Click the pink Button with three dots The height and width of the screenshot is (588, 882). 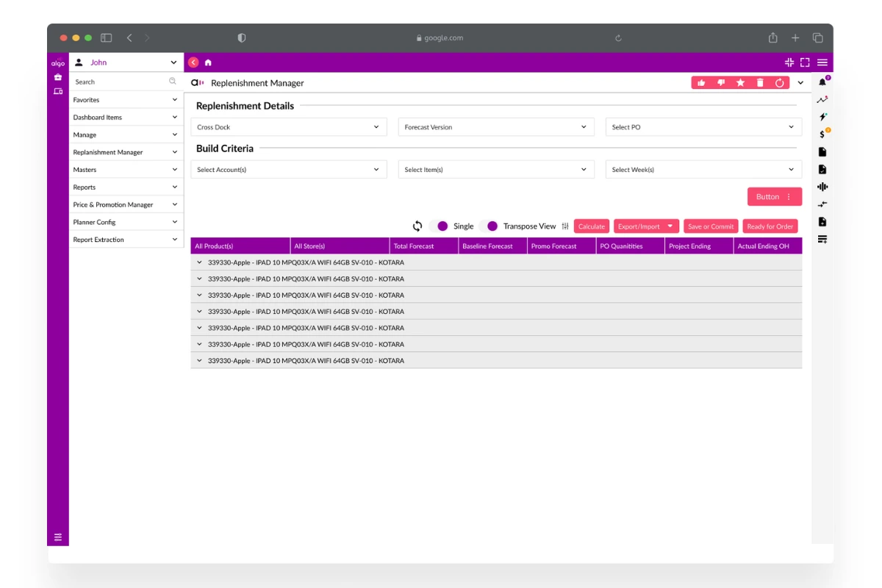click(x=775, y=197)
